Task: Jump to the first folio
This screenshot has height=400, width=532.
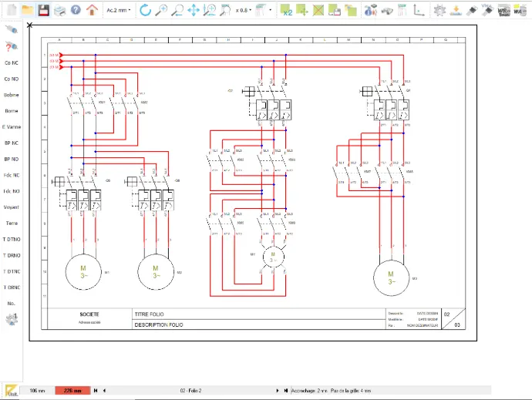Action: click(x=96, y=392)
